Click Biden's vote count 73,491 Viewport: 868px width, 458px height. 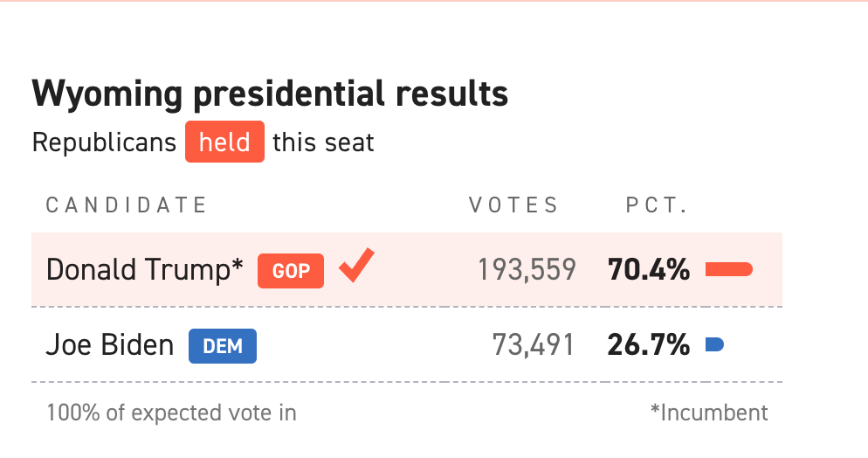point(534,345)
